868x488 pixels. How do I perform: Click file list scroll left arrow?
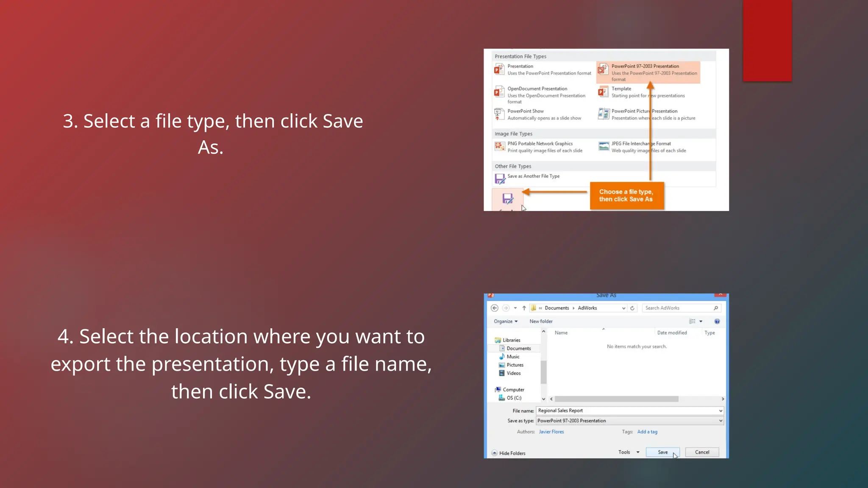coord(551,399)
